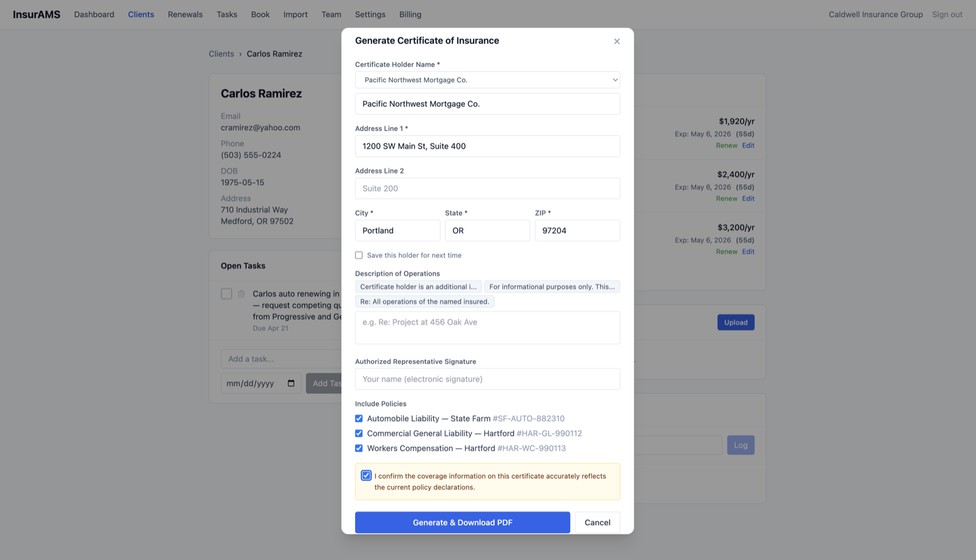This screenshot has height=560, width=976.
Task: Cancel the certificate generation
Action: (x=597, y=522)
